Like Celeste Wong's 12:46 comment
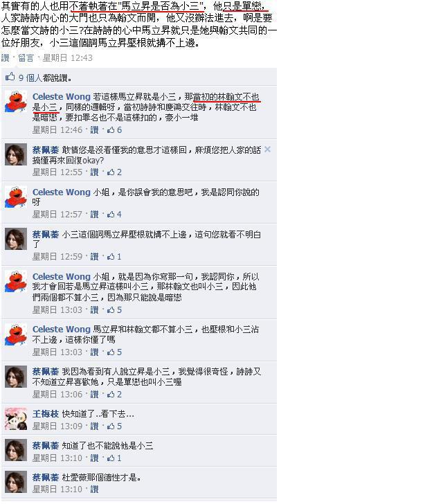 (x=94, y=130)
